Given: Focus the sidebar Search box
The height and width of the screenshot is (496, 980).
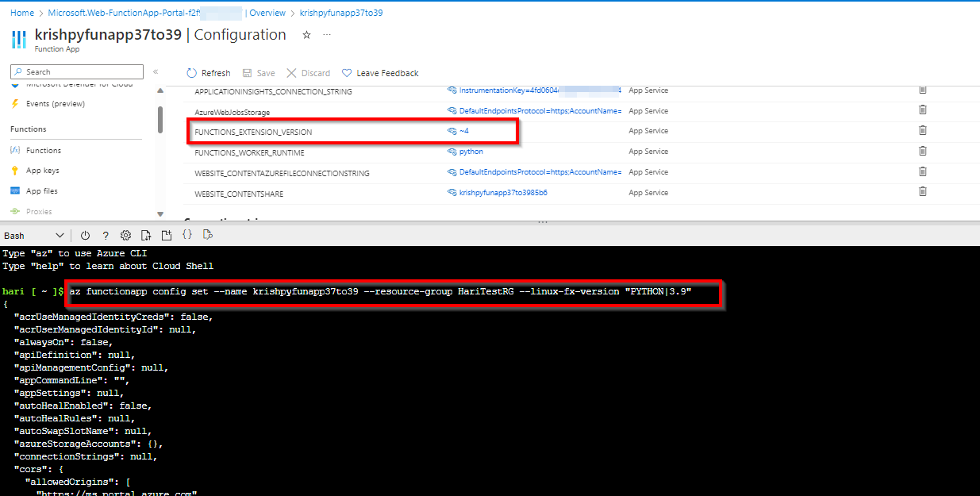Looking at the screenshot, I should 77,71.
